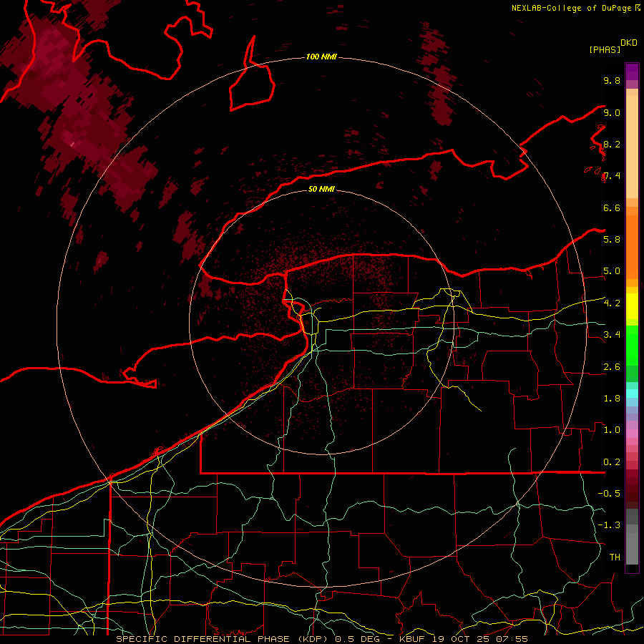Viewport: 644px width, 644px height.
Task: Select the 1.0 color scale value
Action: tap(612, 430)
